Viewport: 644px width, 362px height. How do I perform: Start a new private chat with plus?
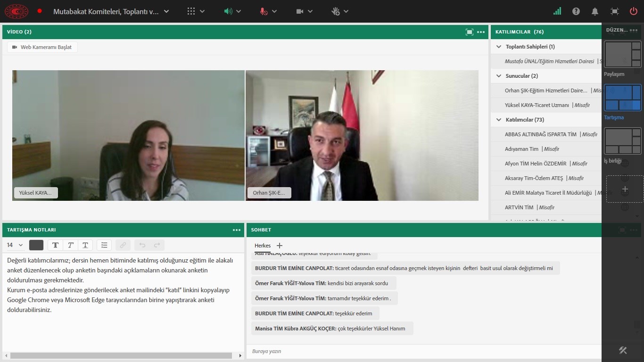tap(280, 246)
